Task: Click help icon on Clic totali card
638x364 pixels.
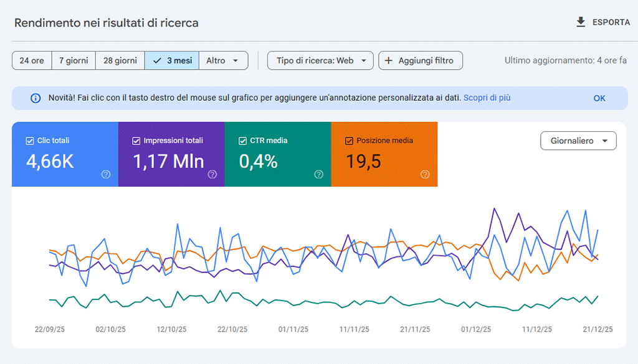Action: (106, 175)
